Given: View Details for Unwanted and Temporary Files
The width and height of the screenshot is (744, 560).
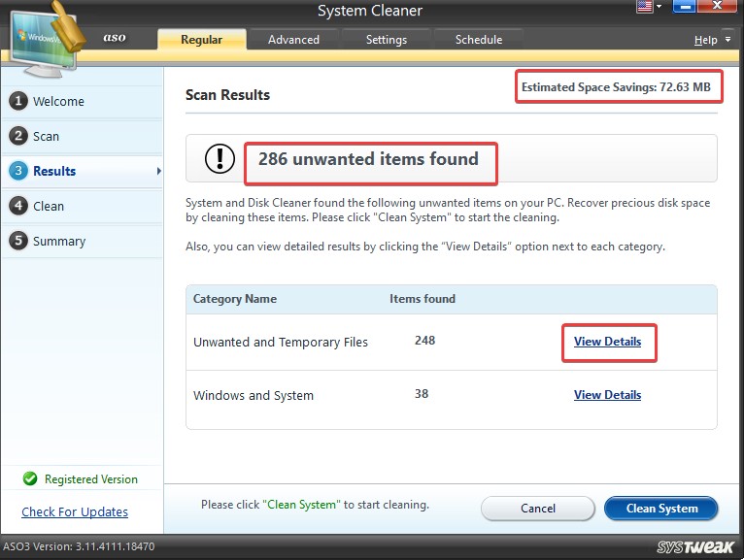Looking at the screenshot, I should click(x=607, y=342).
